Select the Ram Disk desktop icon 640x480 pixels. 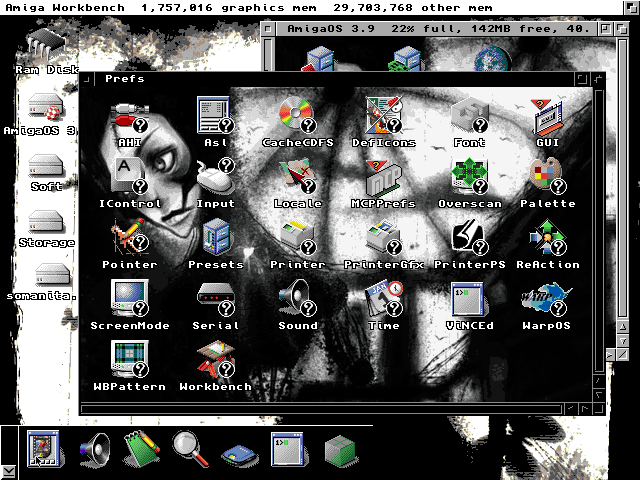click(46, 44)
